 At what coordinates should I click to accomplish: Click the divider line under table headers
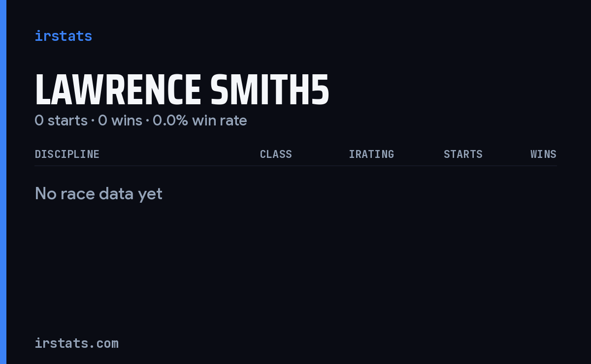pyautogui.click(x=295, y=166)
